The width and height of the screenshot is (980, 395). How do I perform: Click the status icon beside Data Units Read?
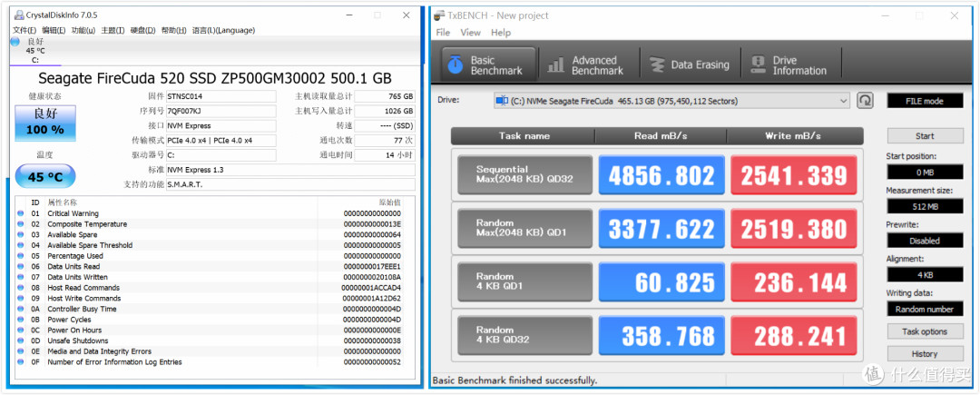[x=21, y=267]
